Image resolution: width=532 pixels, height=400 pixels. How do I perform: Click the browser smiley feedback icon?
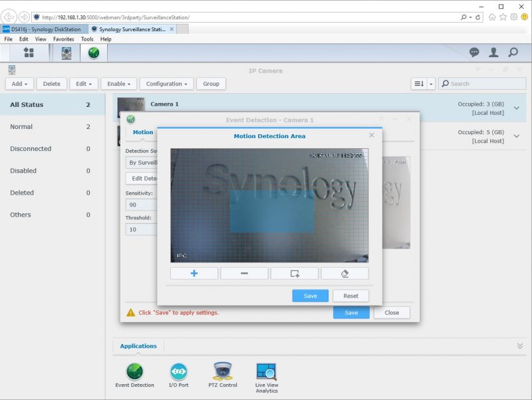click(x=525, y=17)
